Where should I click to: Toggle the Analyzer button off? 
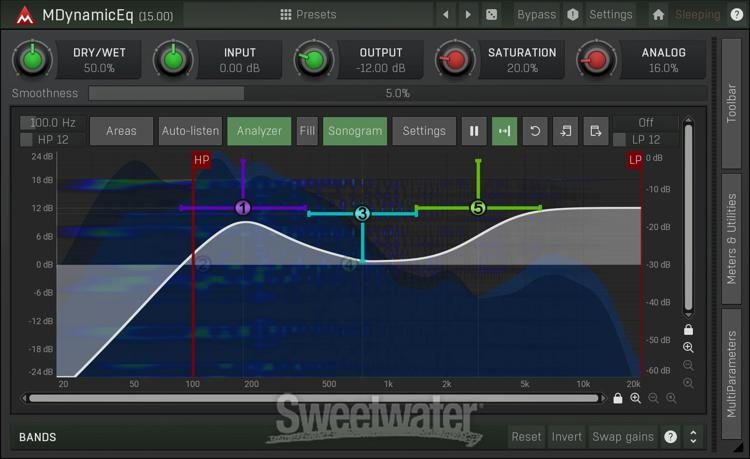258,131
